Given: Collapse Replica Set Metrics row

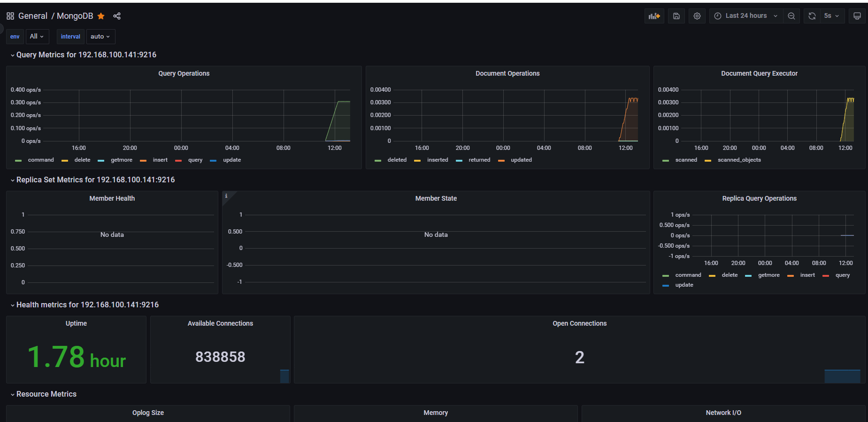Looking at the screenshot, I should tap(96, 180).
